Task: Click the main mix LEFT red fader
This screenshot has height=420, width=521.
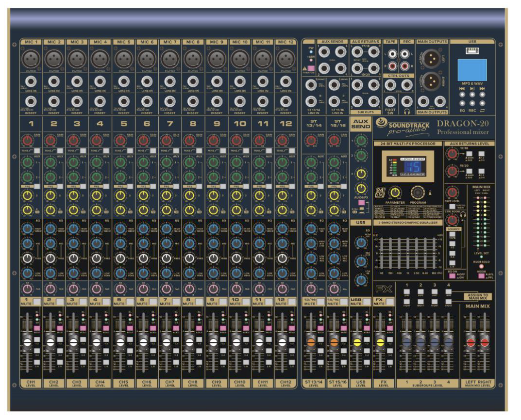Action: pos(471,342)
